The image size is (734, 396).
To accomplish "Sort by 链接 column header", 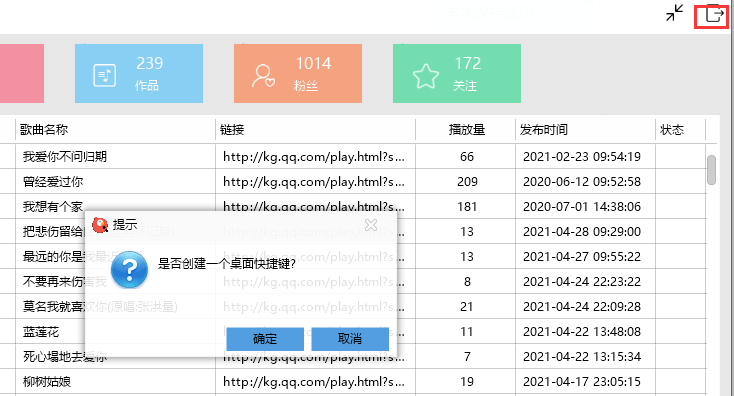I will coord(316,130).
